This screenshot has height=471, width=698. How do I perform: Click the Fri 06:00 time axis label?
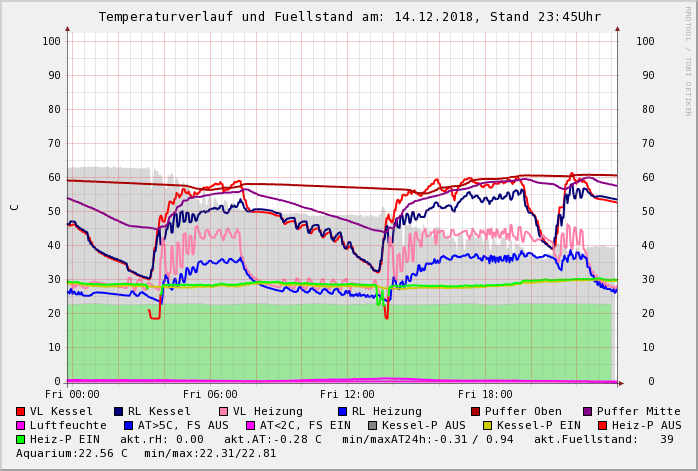210,394
